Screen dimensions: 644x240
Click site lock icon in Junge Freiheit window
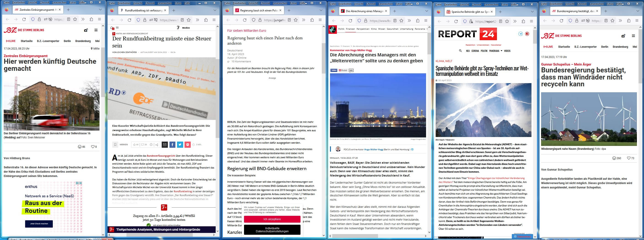[260, 20]
